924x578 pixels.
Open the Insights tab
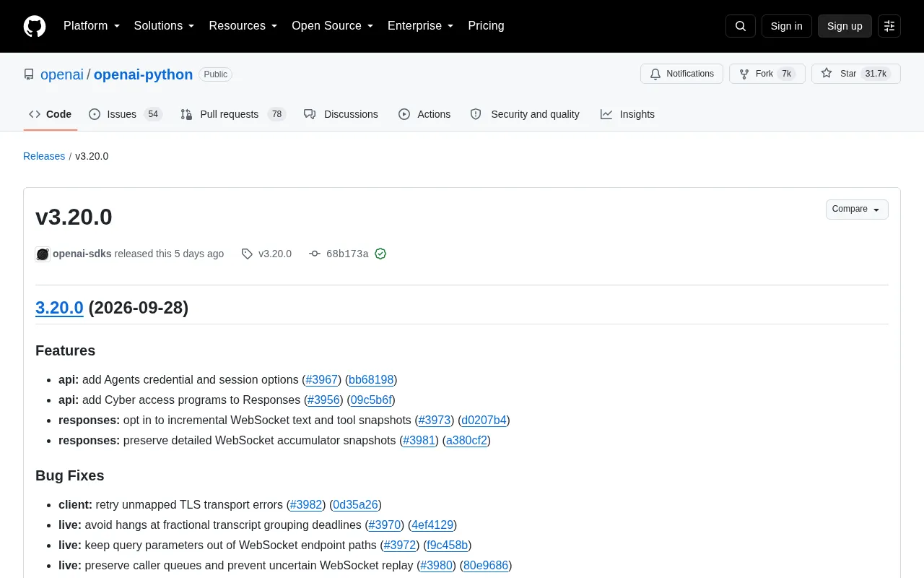[x=627, y=114]
